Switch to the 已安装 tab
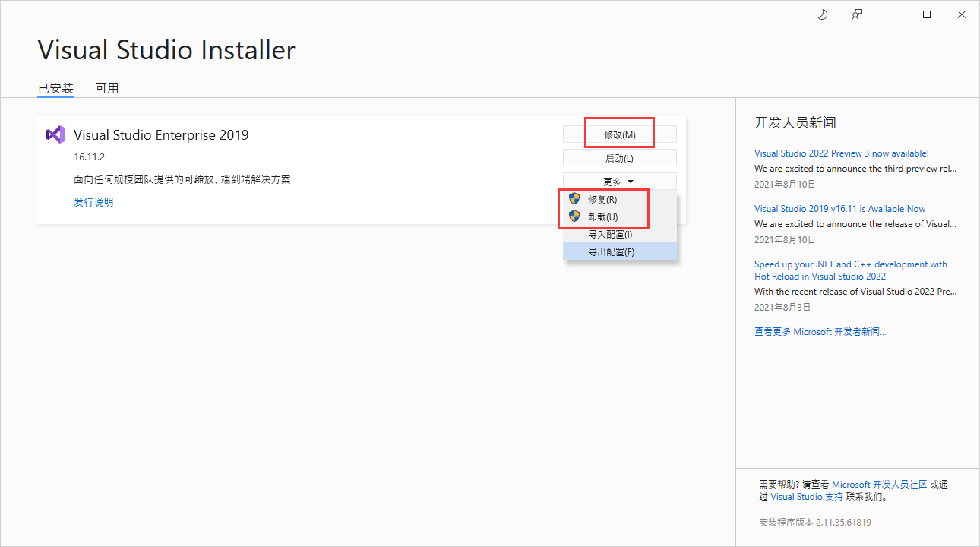Image resolution: width=980 pixels, height=547 pixels. (55, 88)
